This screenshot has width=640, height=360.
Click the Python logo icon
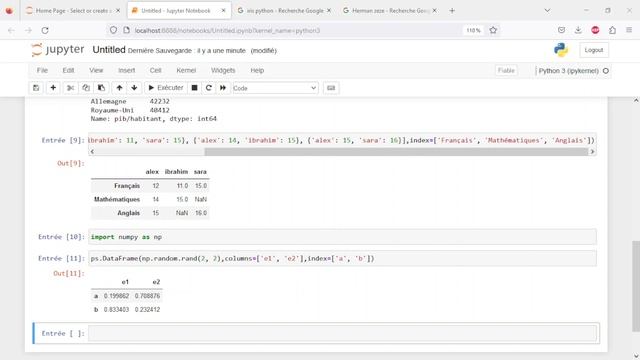[561, 50]
